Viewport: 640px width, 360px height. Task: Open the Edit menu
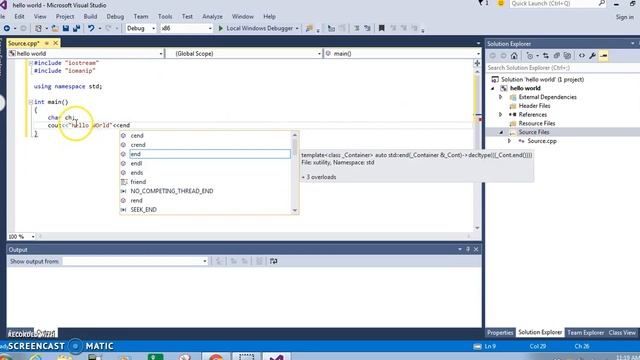tap(19, 17)
